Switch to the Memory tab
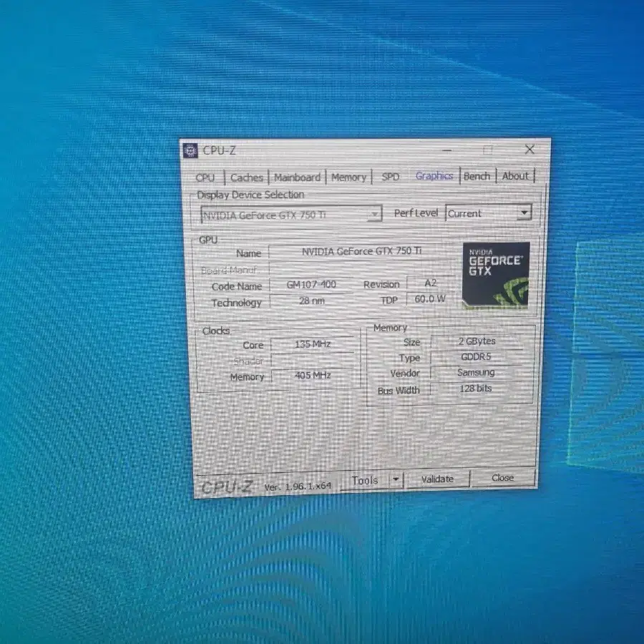 348,177
